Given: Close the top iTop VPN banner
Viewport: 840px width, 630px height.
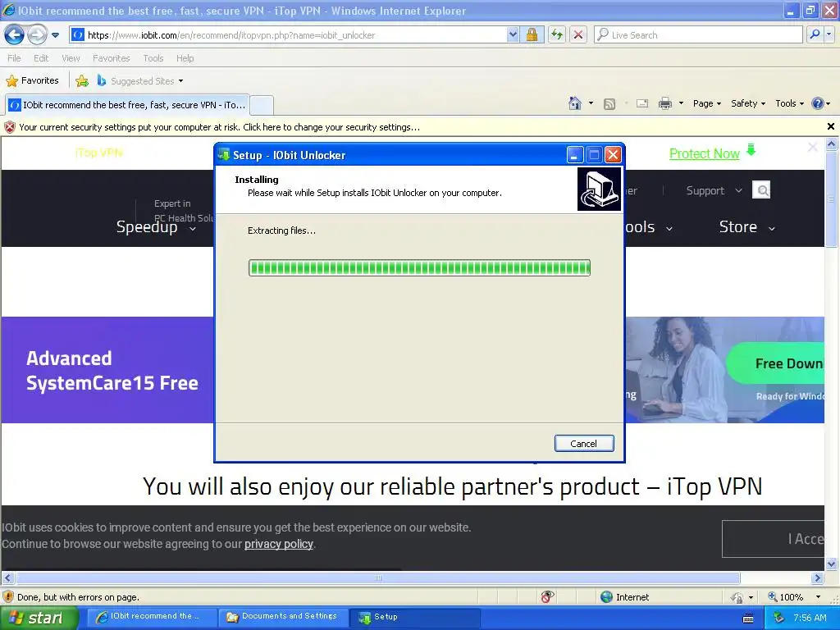Looking at the screenshot, I should coord(813,147).
